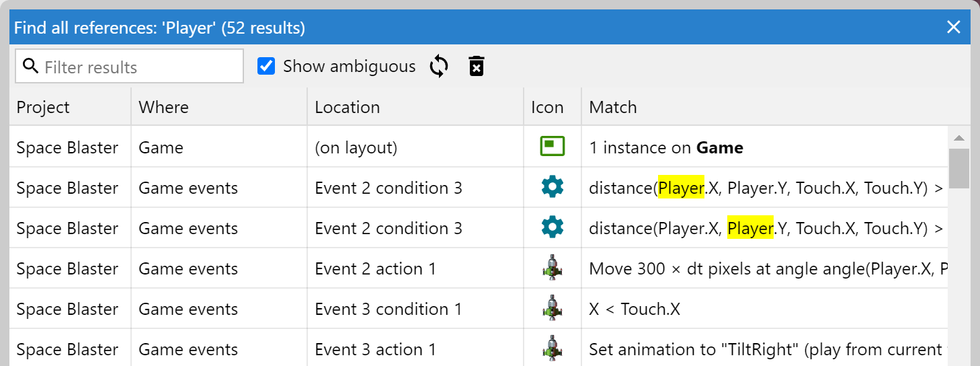Click player sprite icon for Event 3 action 1
The image size is (980, 366).
(x=552, y=349)
